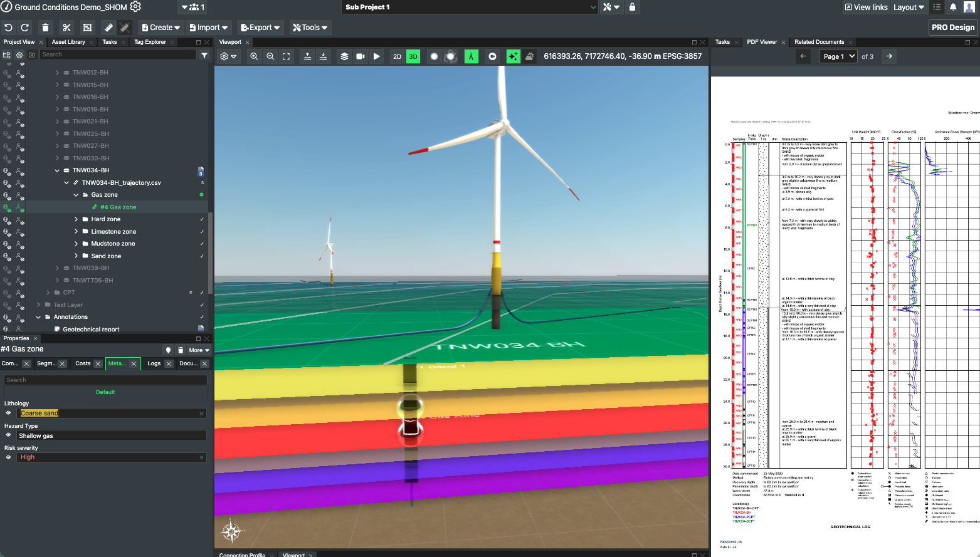Click the weather cloud icon in viewport toolbar
The height and width of the screenshot is (557, 980).
[x=530, y=56]
